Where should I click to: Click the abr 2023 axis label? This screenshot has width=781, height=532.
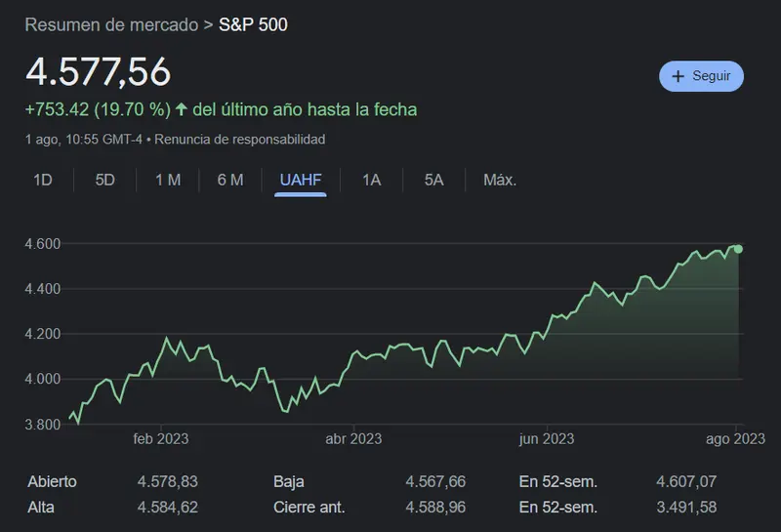click(x=353, y=439)
